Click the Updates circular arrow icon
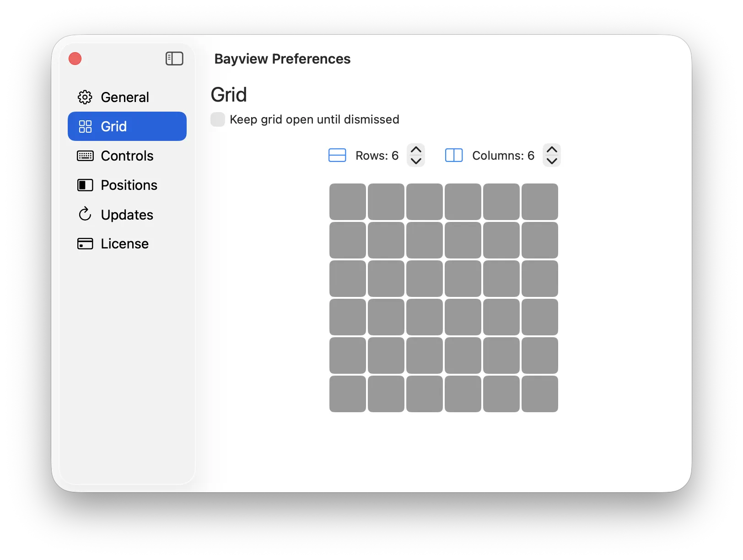The width and height of the screenshot is (743, 560). 85,214
